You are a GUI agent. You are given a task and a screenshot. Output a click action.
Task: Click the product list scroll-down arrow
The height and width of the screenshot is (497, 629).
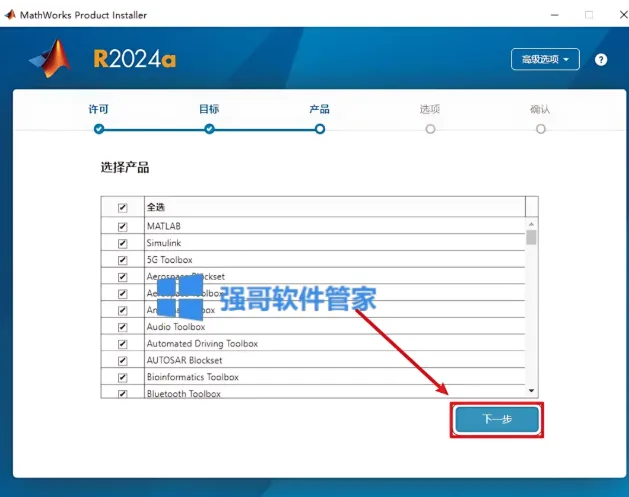[x=531, y=391]
